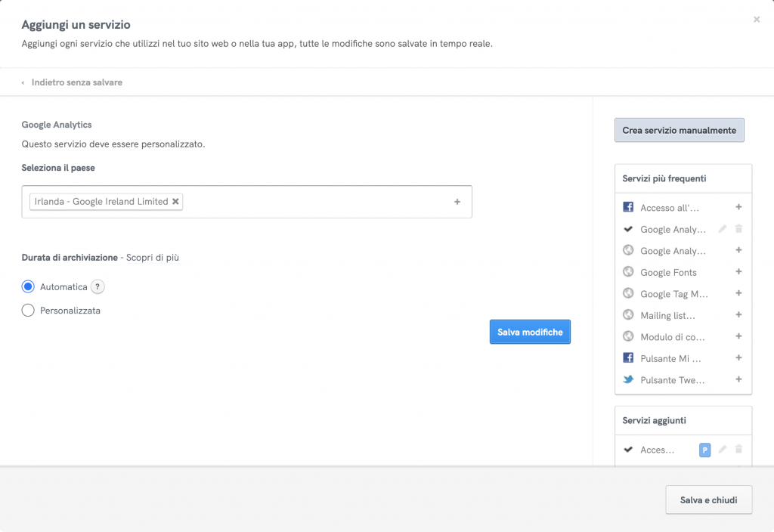This screenshot has width=774, height=532.
Task: Click the help question mark beside Automatica
Action: coord(98,286)
